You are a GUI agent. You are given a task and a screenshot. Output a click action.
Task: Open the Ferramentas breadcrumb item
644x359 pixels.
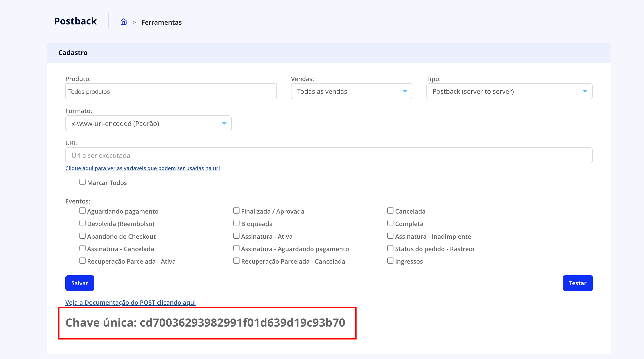(x=161, y=22)
